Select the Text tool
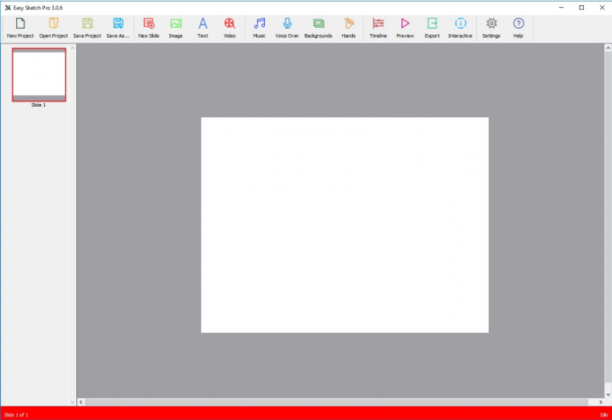The image size is (612, 420). (x=203, y=28)
